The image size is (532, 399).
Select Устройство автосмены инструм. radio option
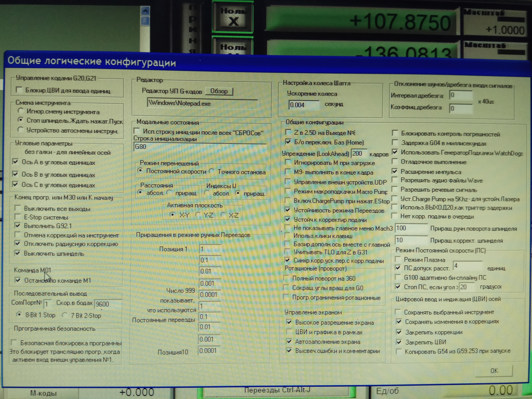coord(20,130)
